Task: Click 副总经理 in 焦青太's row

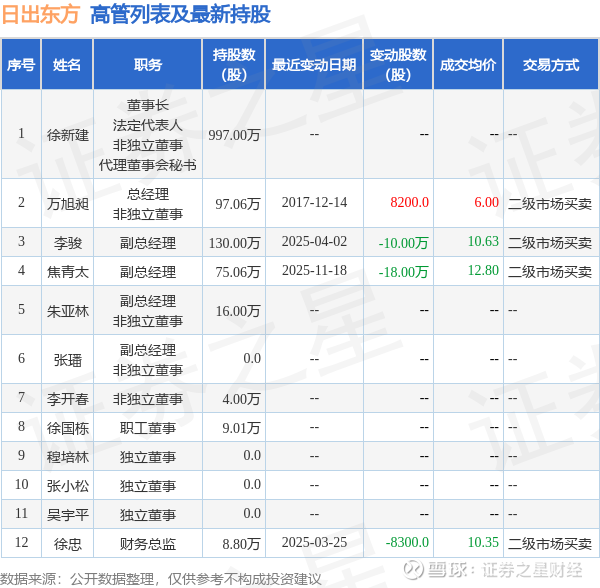Action: coord(148,272)
